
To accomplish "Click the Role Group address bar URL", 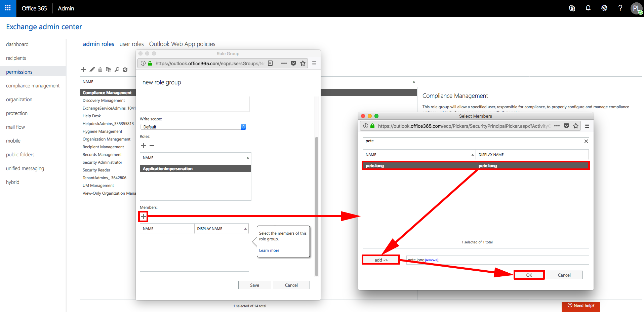I will 210,64.
